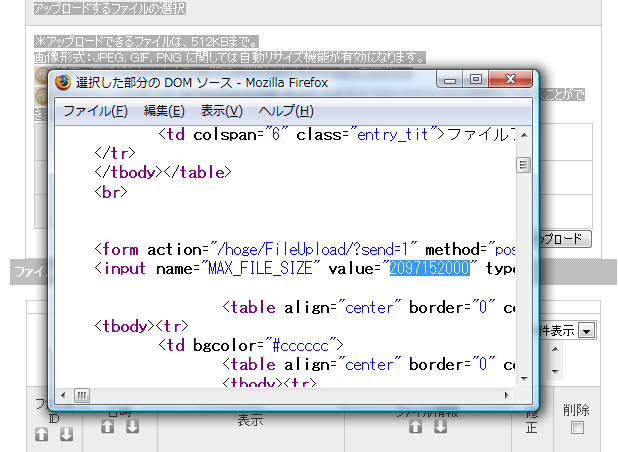Click the アップロードするファイルの選択 heading
618x452 pixels.
coord(110,8)
